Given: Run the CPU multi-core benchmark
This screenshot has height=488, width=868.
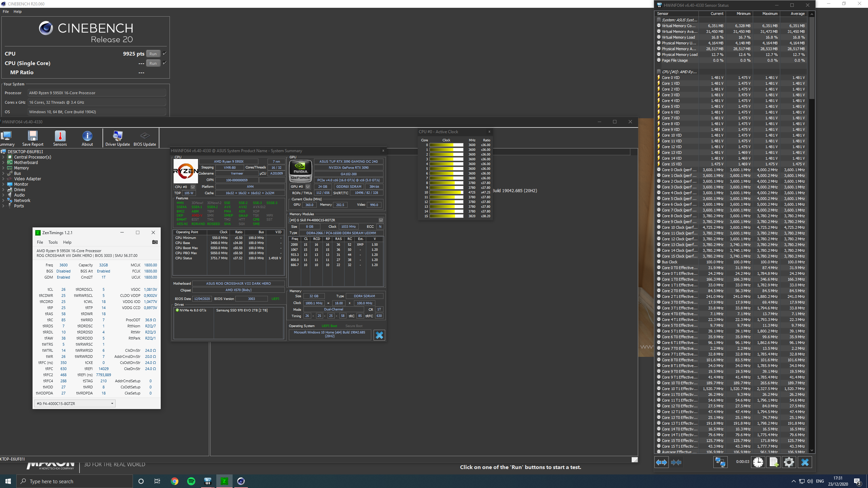Looking at the screenshot, I should [153, 54].
